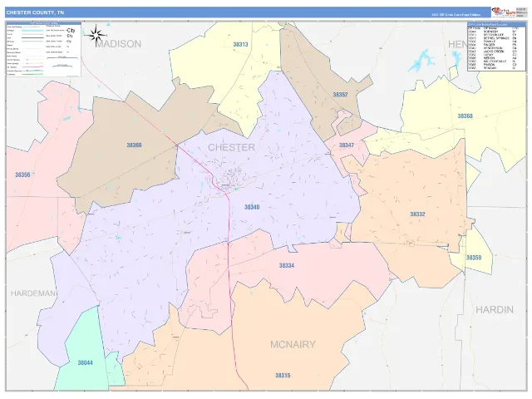Click the CHESTER county name

click(231, 148)
